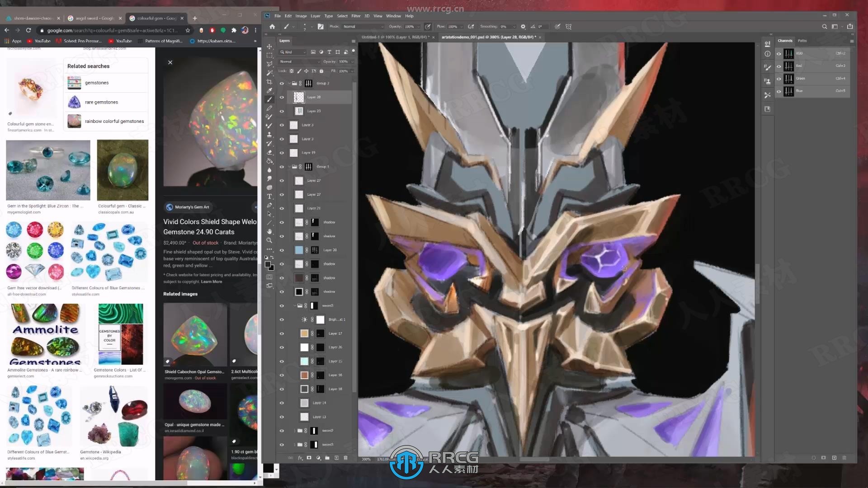Select the Eyedropper tool
The height and width of the screenshot is (488, 868).
[269, 90]
